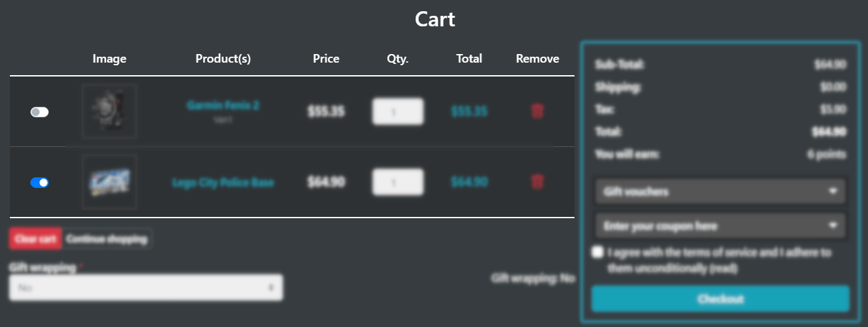Turn off the Lego City Police Base switch
This screenshot has height=327, width=868.
tap(40, 183)
